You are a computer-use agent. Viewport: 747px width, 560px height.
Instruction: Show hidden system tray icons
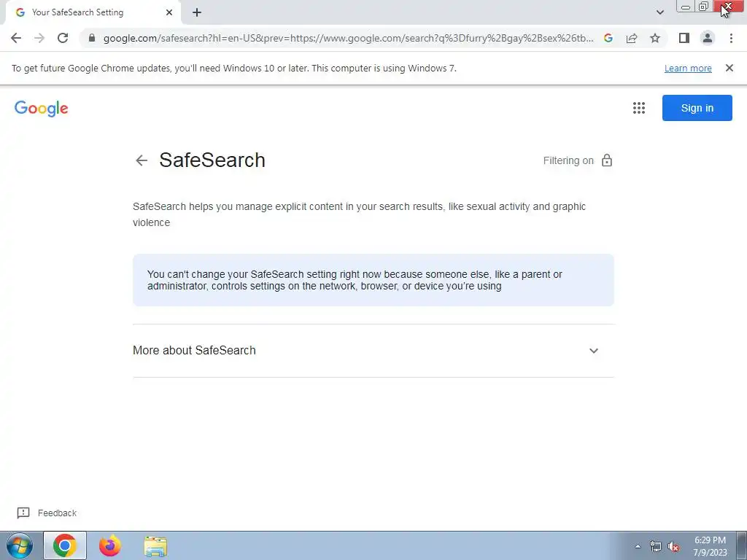click(638, 546)
